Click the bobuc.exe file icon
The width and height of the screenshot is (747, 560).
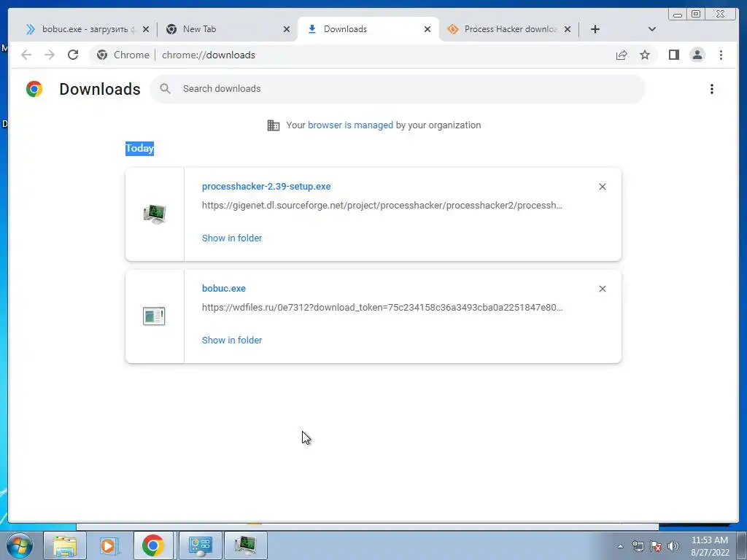pos(154,316)
